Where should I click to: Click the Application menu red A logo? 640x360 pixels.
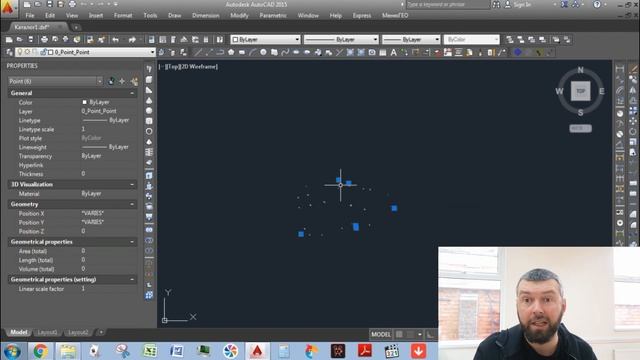tap(8, 8)
